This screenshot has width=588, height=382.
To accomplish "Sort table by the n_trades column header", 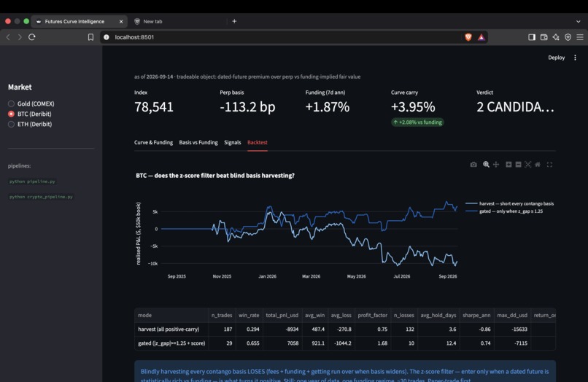I will [x=222, y=315].
